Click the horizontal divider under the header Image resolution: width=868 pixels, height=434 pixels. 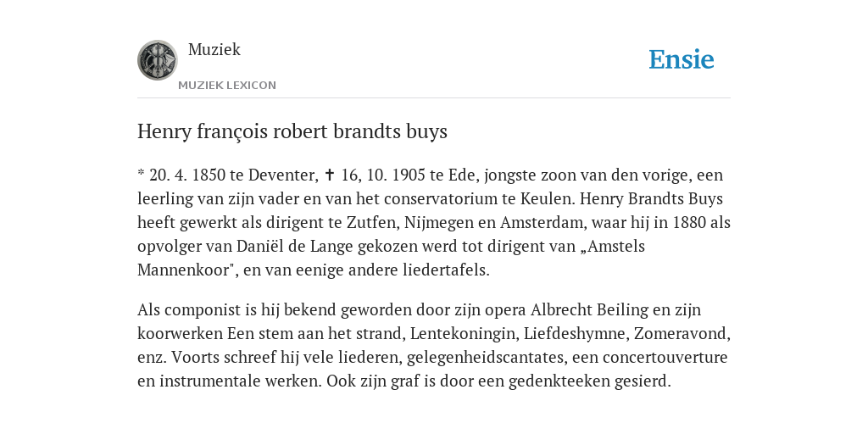click(x=434, y=98)
